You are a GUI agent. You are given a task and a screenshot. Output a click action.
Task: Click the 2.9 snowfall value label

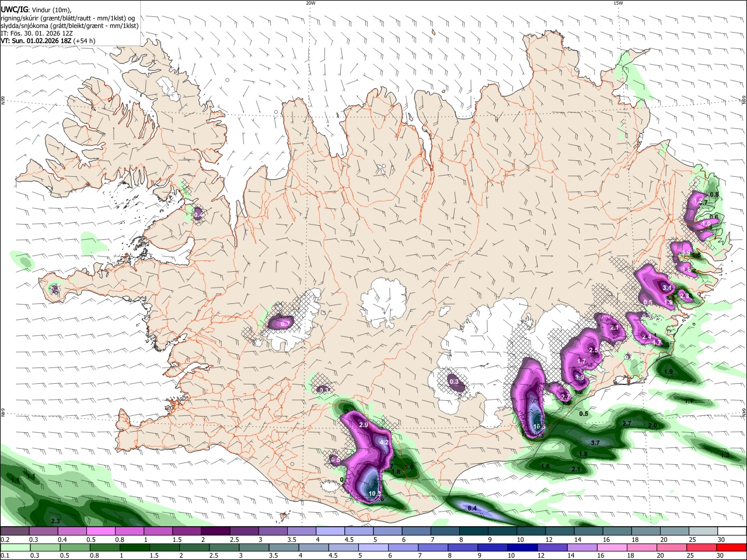(364, 425)
